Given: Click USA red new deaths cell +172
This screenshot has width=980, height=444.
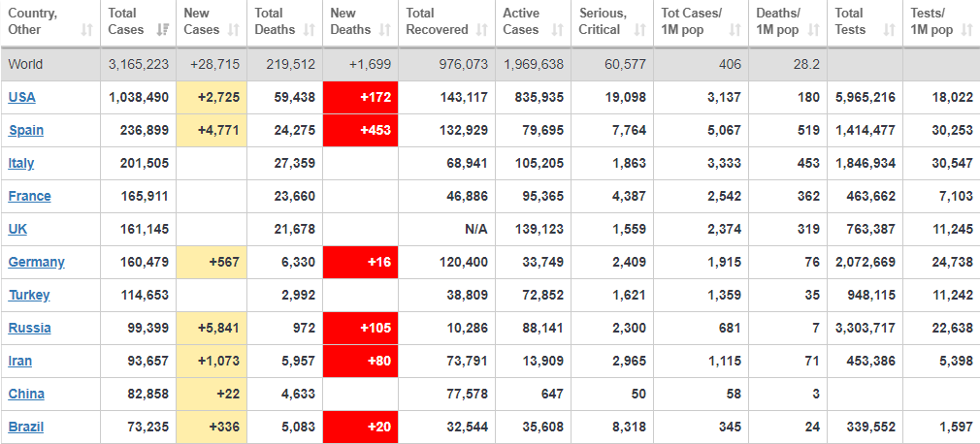Looking at the screenshot, I should click(x=360, y=97).
